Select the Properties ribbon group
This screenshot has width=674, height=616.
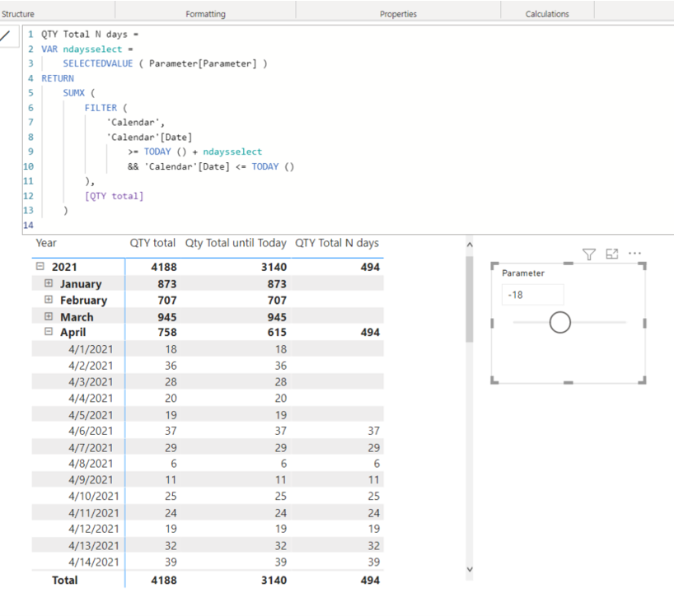pyautogui.click(x=398, y=14)
